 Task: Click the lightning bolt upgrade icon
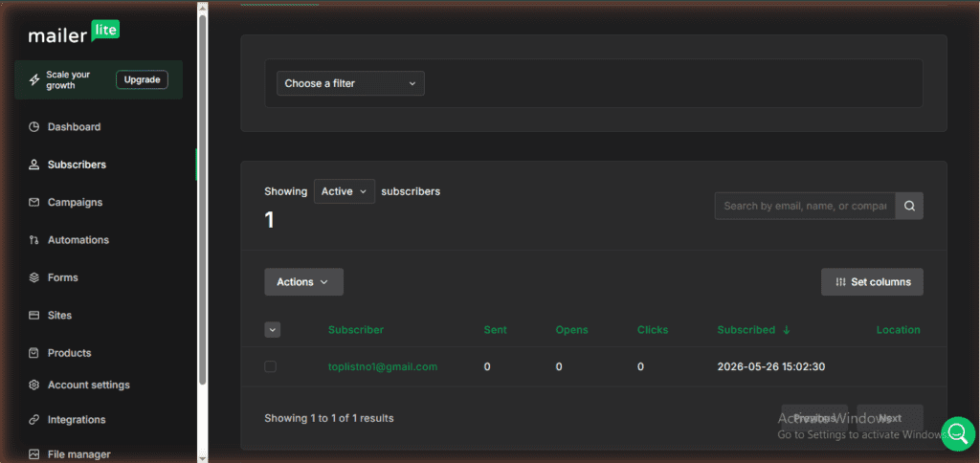pyautogui.click(x=34, y=80)
